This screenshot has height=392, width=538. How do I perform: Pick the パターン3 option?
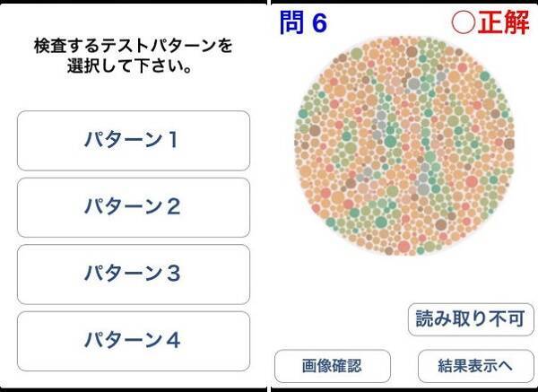tap(133, 274)
